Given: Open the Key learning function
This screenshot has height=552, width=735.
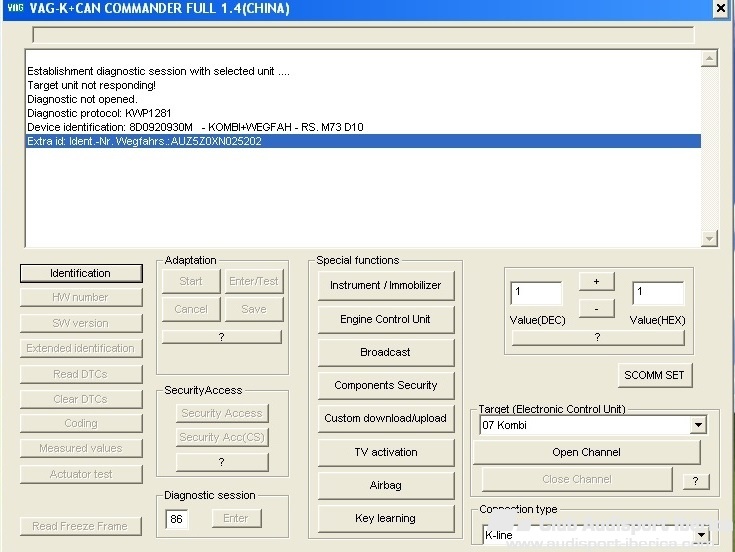Looking at the screenshot, I should 386,518.
